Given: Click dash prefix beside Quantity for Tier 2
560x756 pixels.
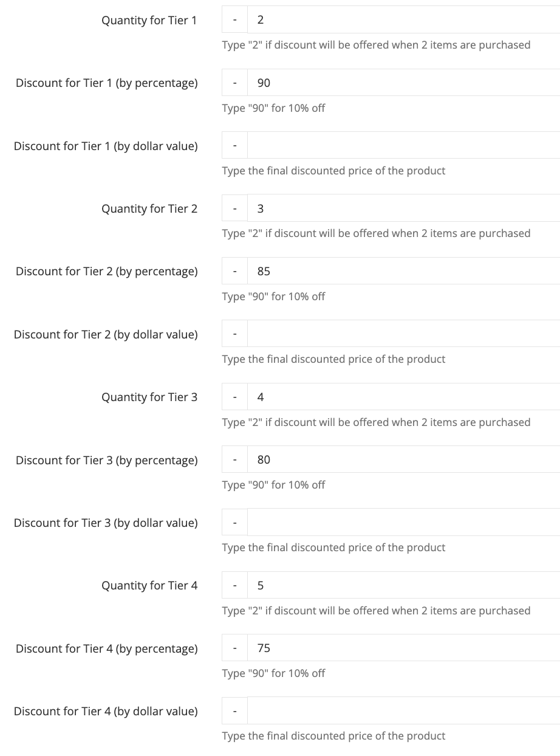Looking at the screenshot, I should click(234, 208).
